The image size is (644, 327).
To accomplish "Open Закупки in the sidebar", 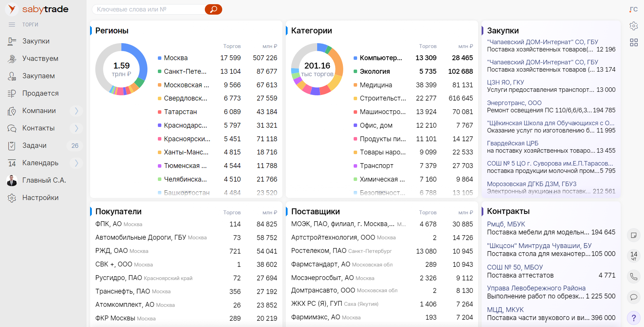I will point(36,41).
